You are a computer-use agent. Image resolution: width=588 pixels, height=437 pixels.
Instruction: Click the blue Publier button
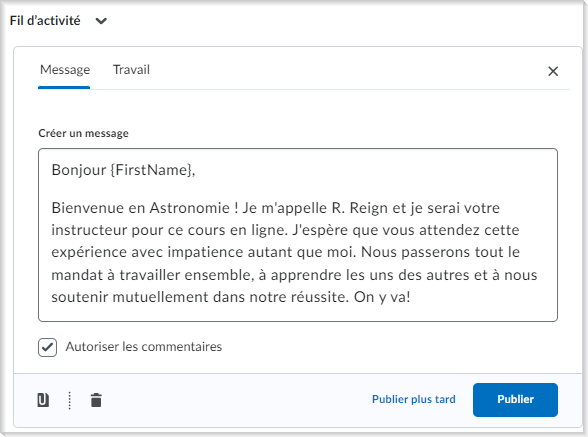coord(515,399)
